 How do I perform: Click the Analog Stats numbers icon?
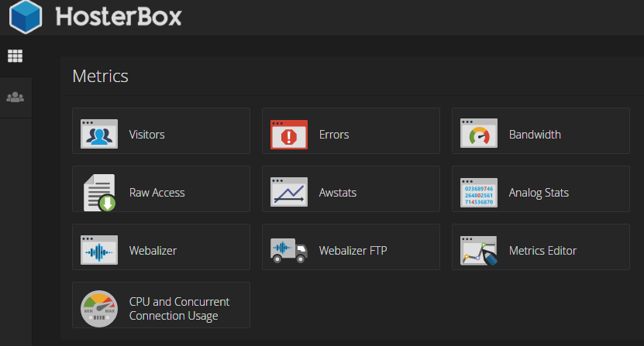point(478,193)
